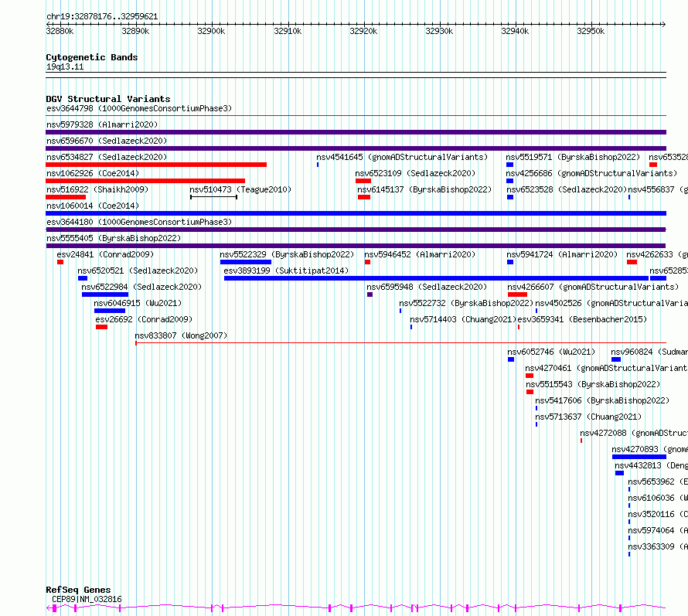Screen dimensions: 688x616
Task: Select nsv6523528 (Sedlazeck2020) label
Action: [x=567, y=189]
